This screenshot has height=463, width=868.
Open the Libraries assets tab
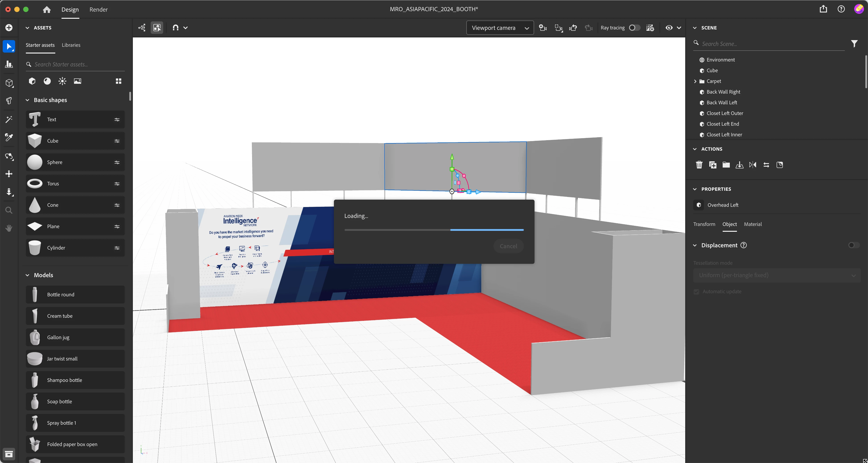[x=71, y=45]
